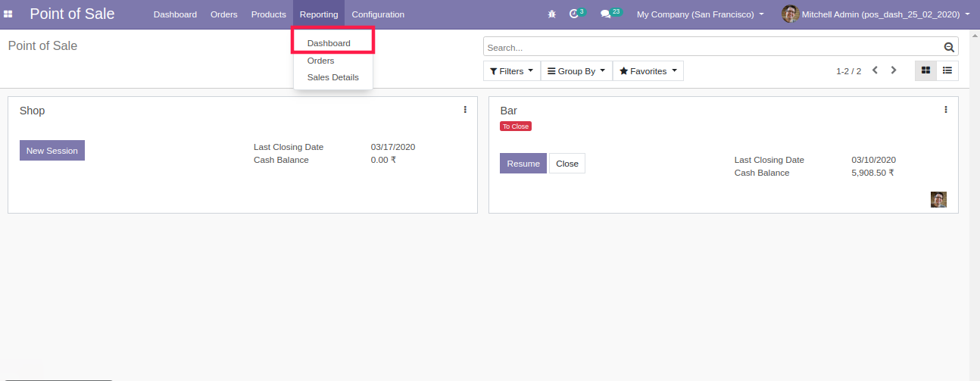The image size is (980, 381).
Task: Go to previous page arrow
Action: click(875, 70)
